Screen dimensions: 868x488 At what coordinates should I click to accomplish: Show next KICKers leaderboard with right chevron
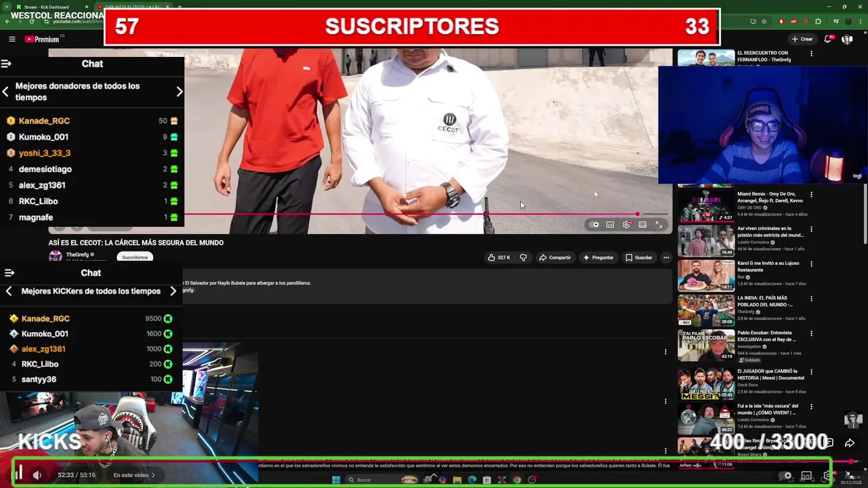pyautogui.click(x=173, y=291)
